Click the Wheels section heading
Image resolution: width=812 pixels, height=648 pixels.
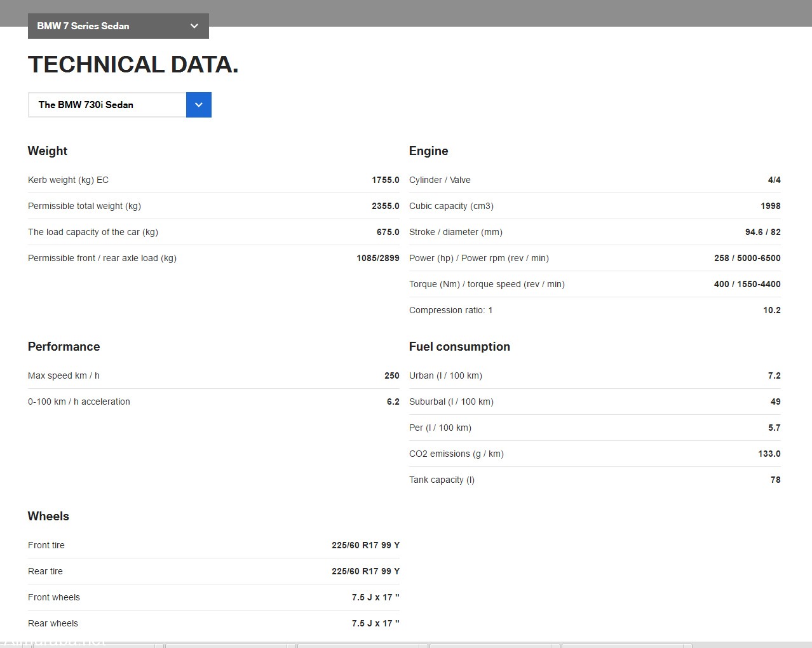pyautogui.click(x=48, y=516)
